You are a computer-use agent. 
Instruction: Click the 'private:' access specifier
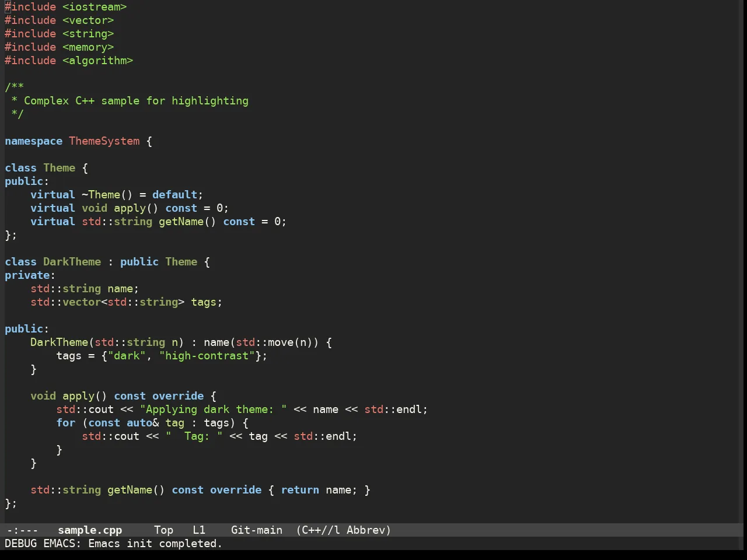pos(30,275)
